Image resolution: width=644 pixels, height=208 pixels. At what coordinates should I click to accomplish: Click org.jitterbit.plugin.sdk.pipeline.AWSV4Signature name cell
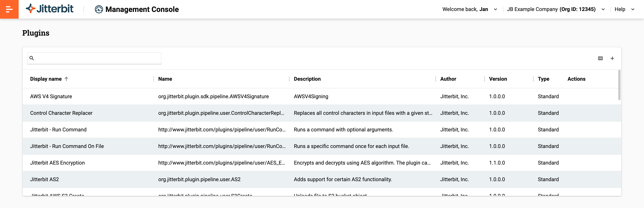213,97
